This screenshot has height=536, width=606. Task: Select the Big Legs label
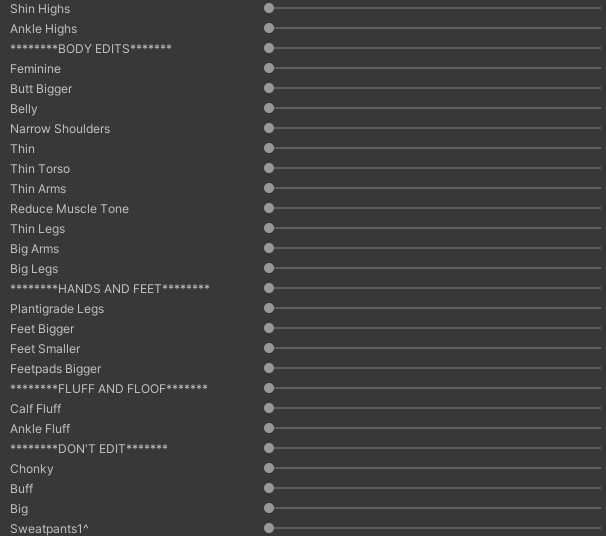coord(34,269)
